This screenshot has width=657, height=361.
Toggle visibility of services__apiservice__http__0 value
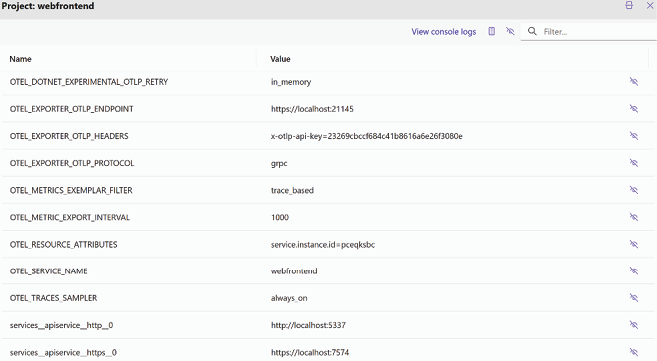(634, 325)
